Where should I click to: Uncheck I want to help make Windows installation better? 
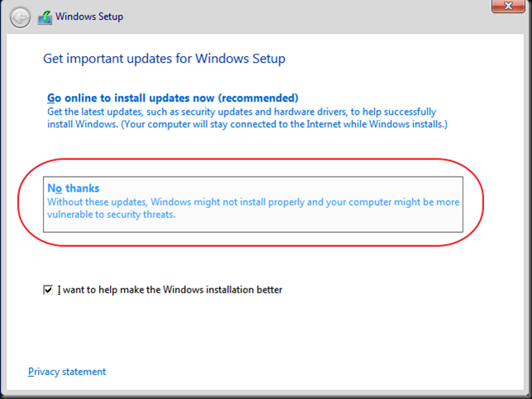coord(48,290)
